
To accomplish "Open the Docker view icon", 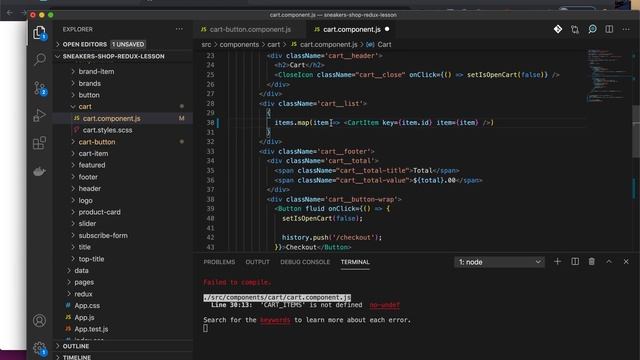I will pos(40,171).
